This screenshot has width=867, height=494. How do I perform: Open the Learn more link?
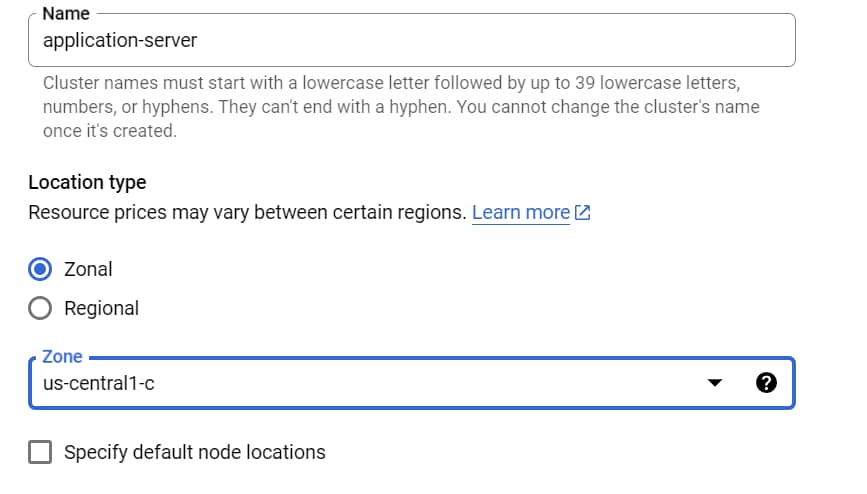tap(521, 212)
